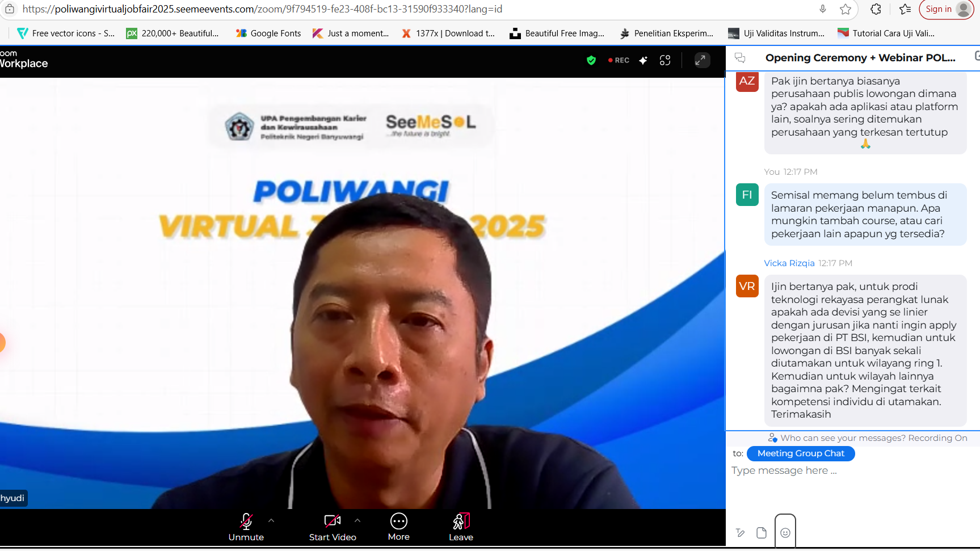Viewport: 980px width, 551px height.
Task: Click the Zoom Workplace logo text
Action: pos(23,59)
